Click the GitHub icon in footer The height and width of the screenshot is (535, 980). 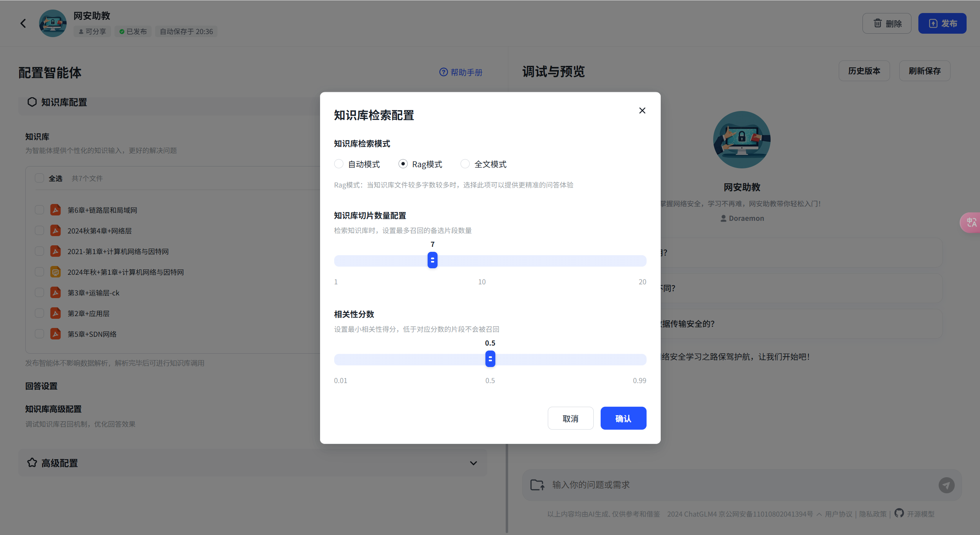pyautogui.click(x=899, y=513)
